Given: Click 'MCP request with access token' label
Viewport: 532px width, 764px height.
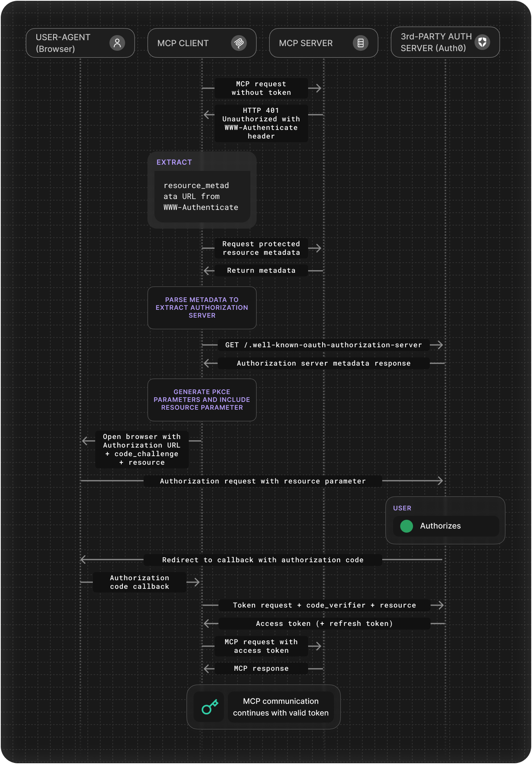Looking at the screenshot, I should [261, 646].
